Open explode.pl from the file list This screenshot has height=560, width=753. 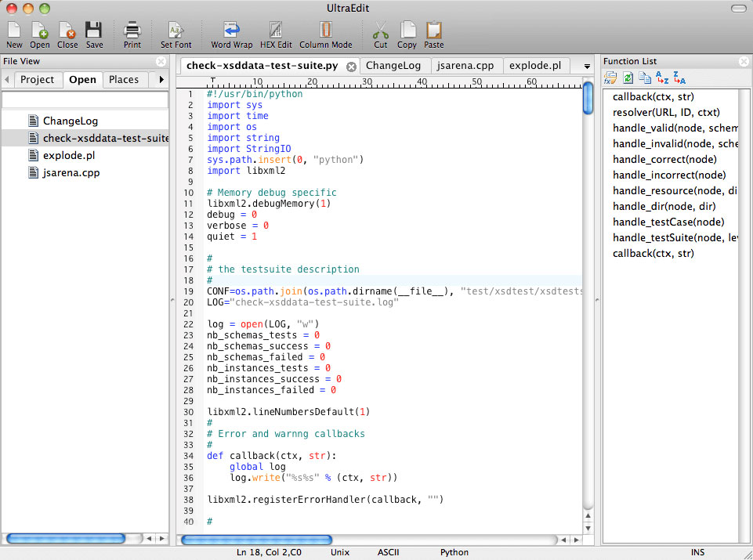click(85, 156)
